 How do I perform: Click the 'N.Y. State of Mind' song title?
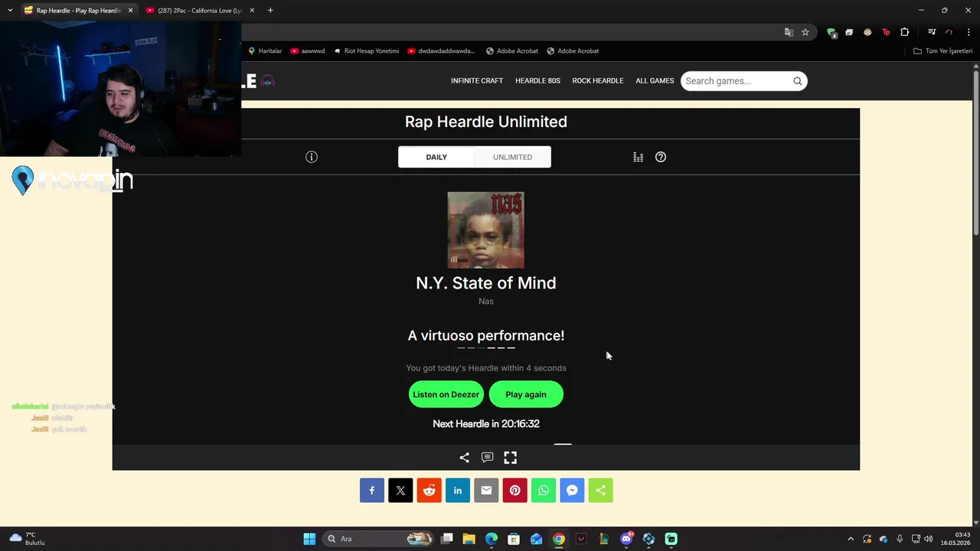pyautogui.click(x=486, y=283)
